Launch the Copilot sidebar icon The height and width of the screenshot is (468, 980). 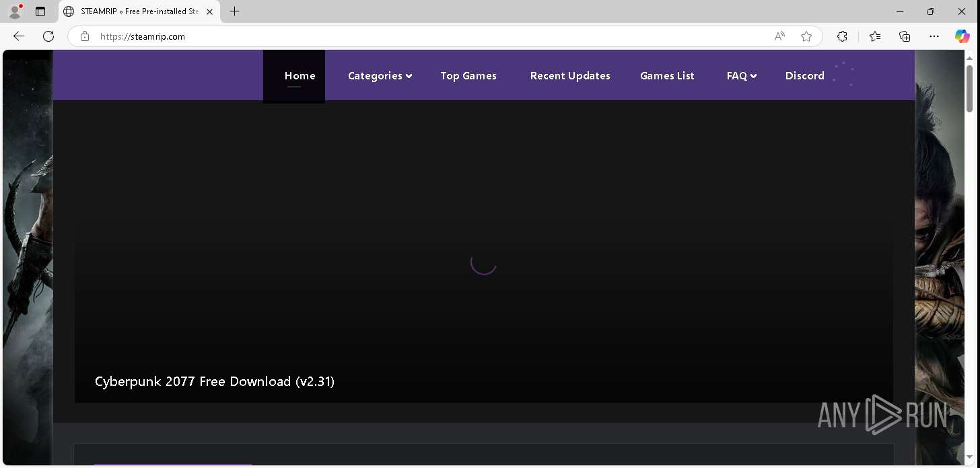point(963,36)
